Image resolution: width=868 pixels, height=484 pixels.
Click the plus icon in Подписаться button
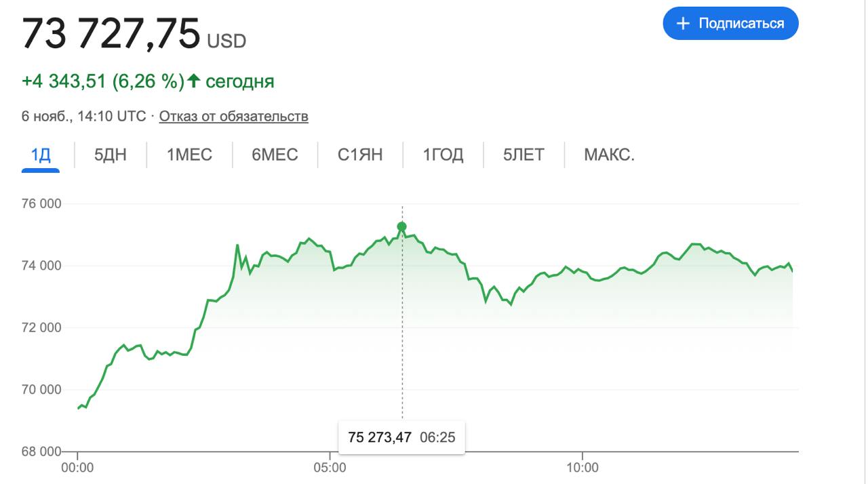click(x=684, y=24)
